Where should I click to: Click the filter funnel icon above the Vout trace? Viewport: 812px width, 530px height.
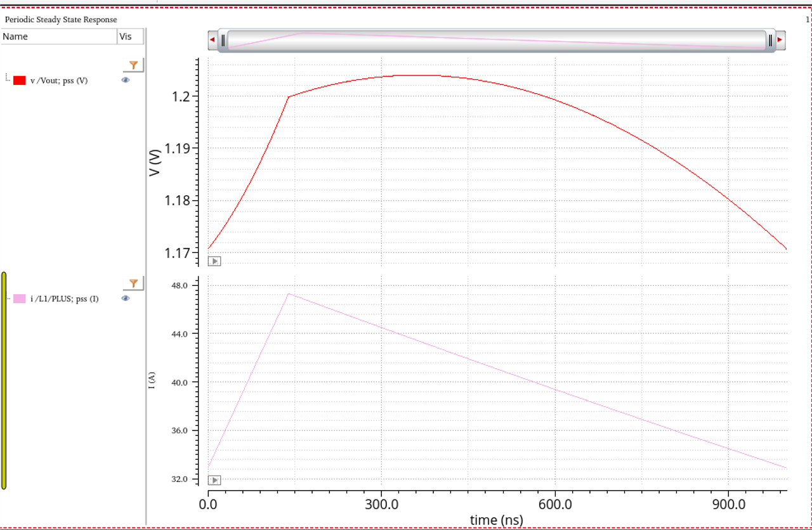point(133,65)
